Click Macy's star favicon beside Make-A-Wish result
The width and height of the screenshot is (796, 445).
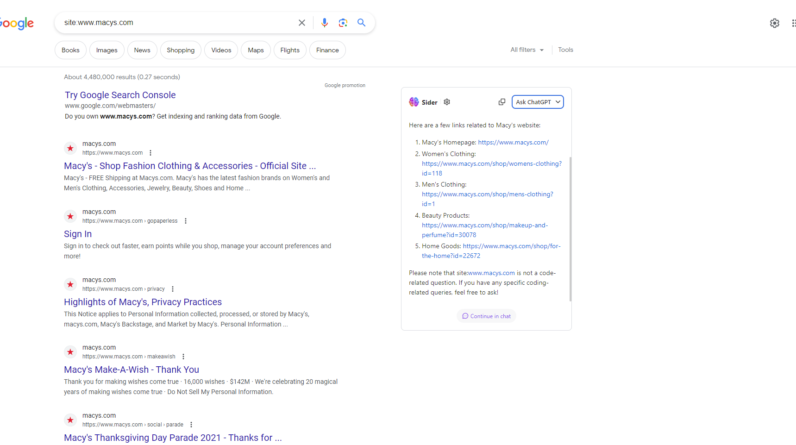(70, 352)
